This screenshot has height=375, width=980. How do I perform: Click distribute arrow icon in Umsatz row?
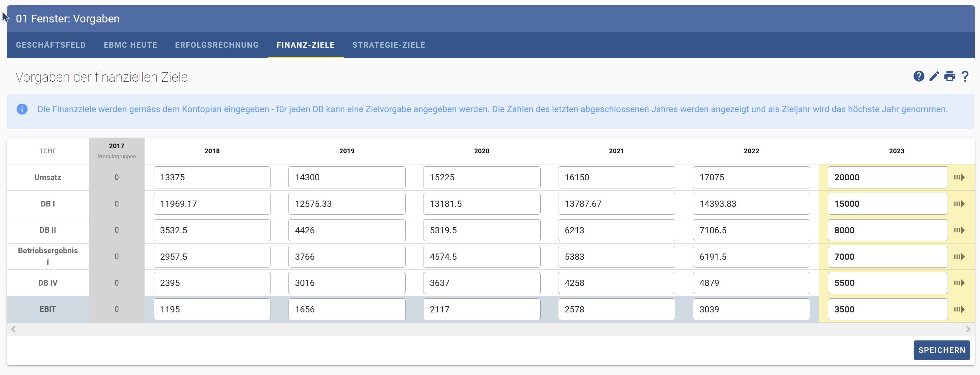[959, 178]
